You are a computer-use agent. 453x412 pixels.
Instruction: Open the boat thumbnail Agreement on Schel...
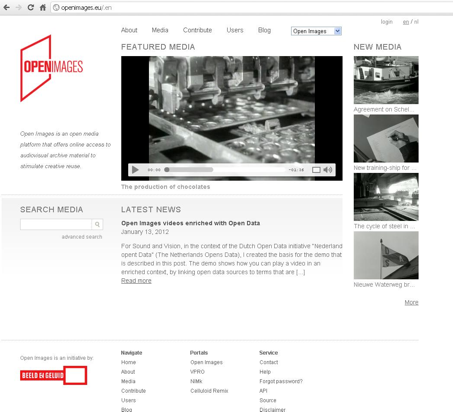(x=386, y=80)
